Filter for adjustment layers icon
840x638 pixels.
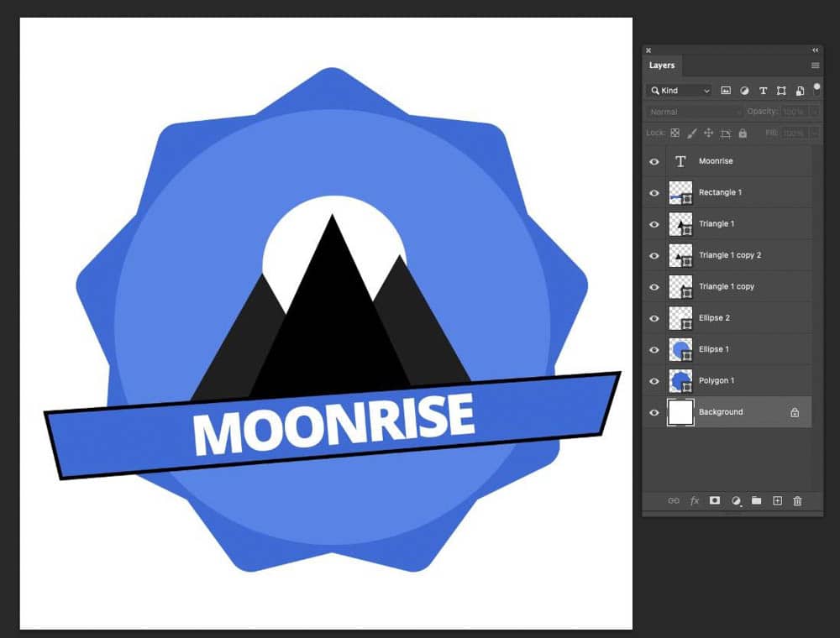[x=744, y=91]
